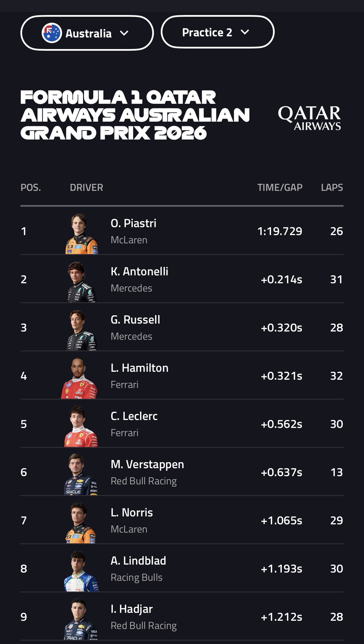This screenshot has height=644, width=364.
Task: Select C. Leclerc's driver portrait
Action: point(81,427)
